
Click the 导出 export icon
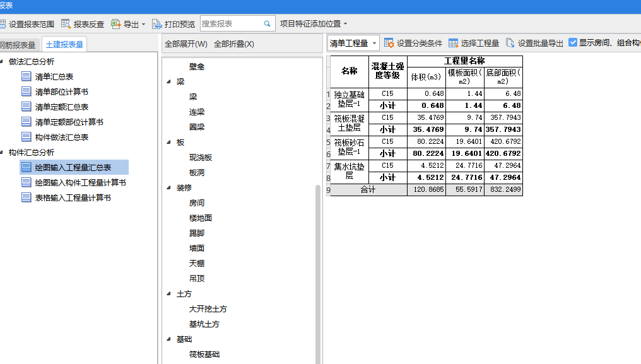116,24
